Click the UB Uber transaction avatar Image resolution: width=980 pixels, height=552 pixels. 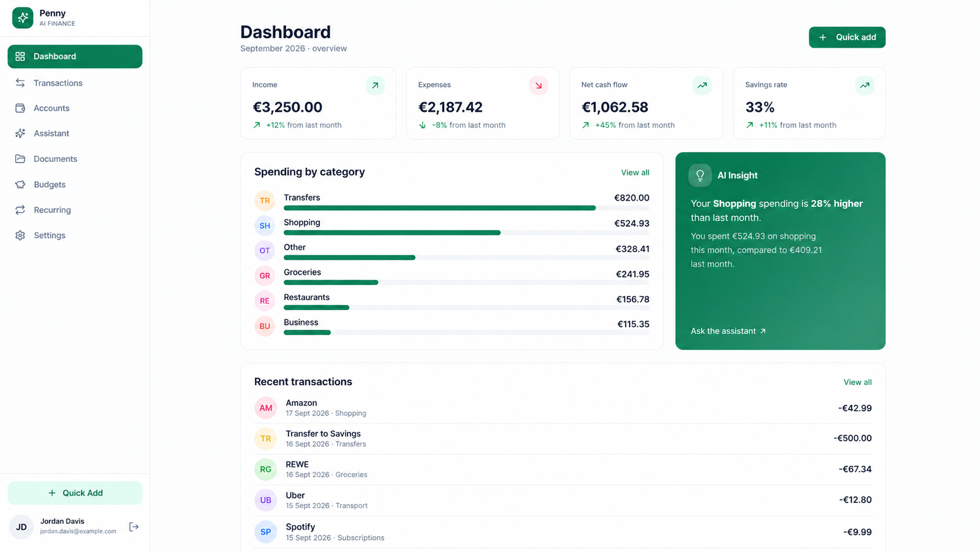pyautogui.click(x=266, y=500)
